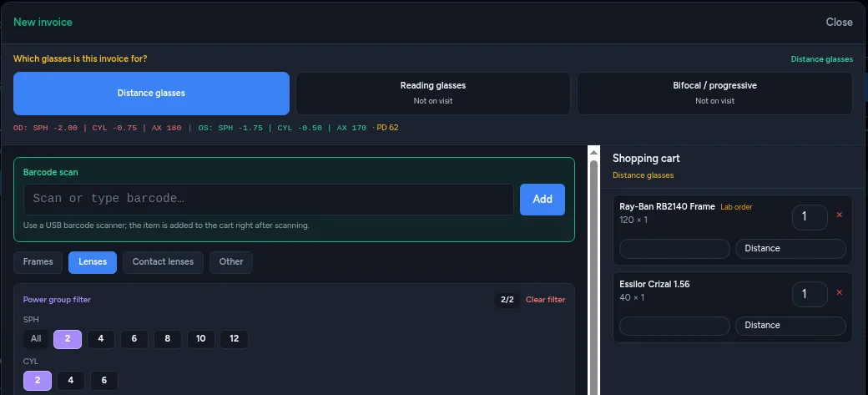Screen dimensions: 868x395
Task: Toggle CYL power group 4
Action: coord(71,381)
